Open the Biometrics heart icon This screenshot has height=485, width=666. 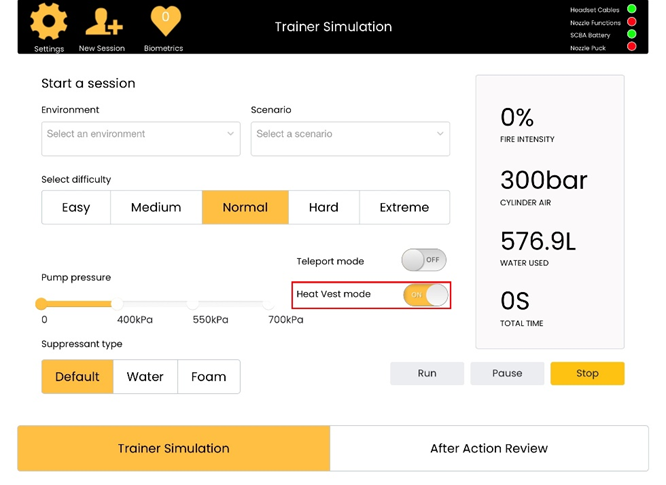164,22
